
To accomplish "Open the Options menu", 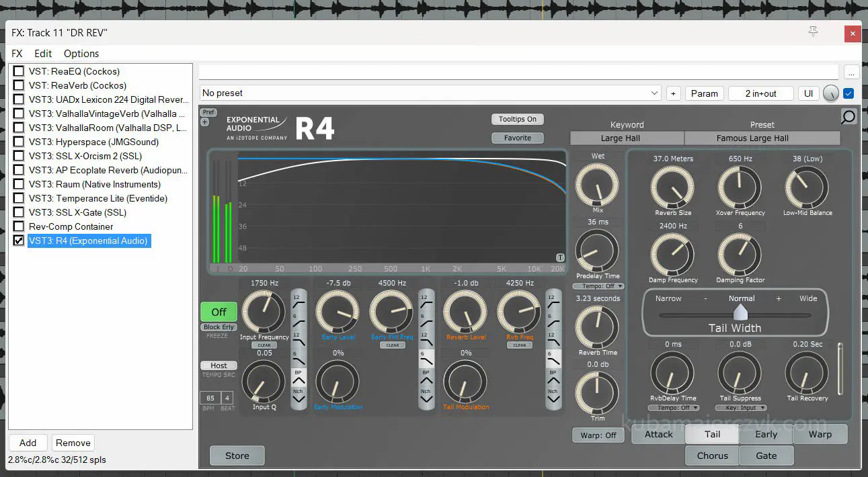I will [81, 54].
